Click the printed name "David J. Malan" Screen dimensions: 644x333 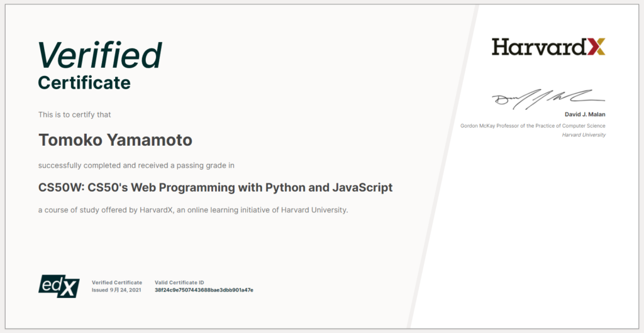coord(586,115)
